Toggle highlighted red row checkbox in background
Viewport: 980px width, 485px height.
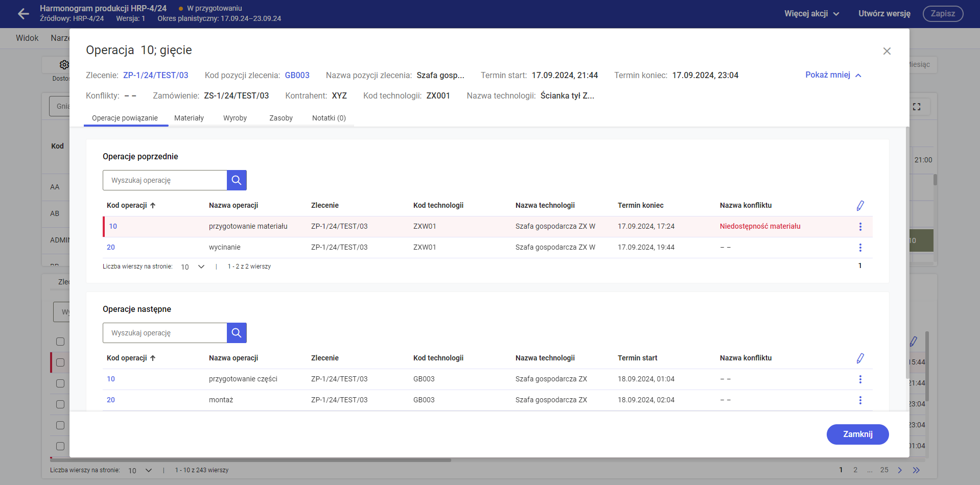tap(60, 362)
